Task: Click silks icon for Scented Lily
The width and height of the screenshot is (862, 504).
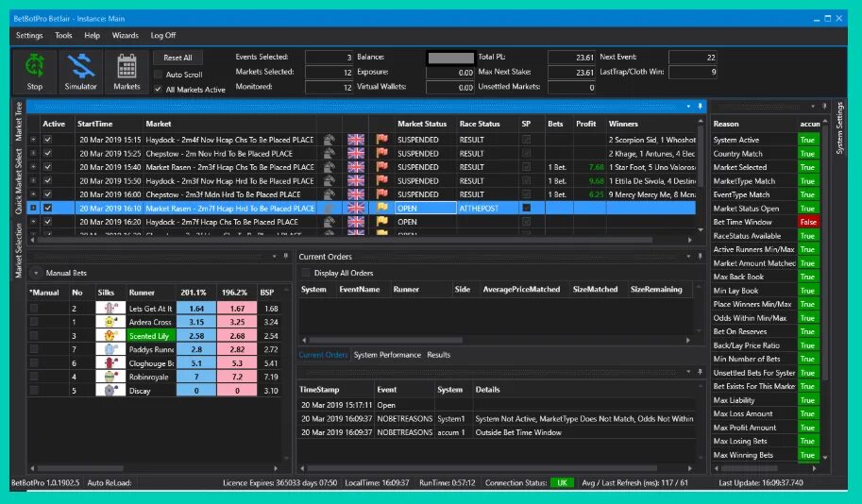Action: click(110, 336)
